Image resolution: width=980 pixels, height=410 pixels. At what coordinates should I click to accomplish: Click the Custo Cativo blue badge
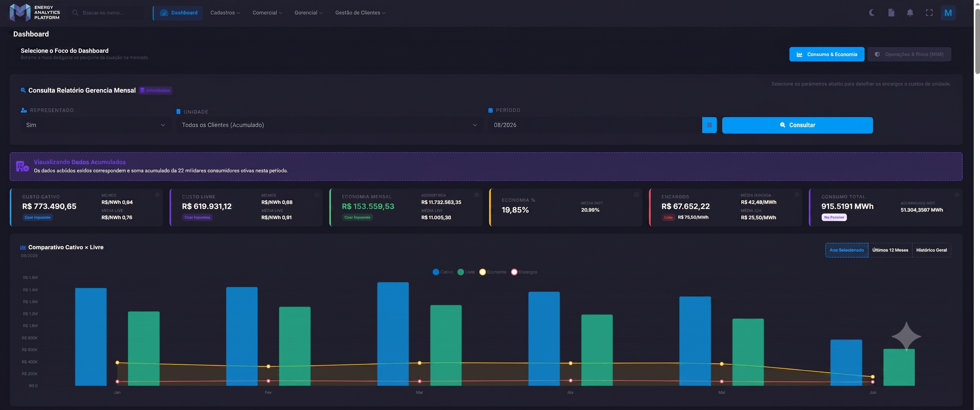pyautogui.click(x=38, y=217)
